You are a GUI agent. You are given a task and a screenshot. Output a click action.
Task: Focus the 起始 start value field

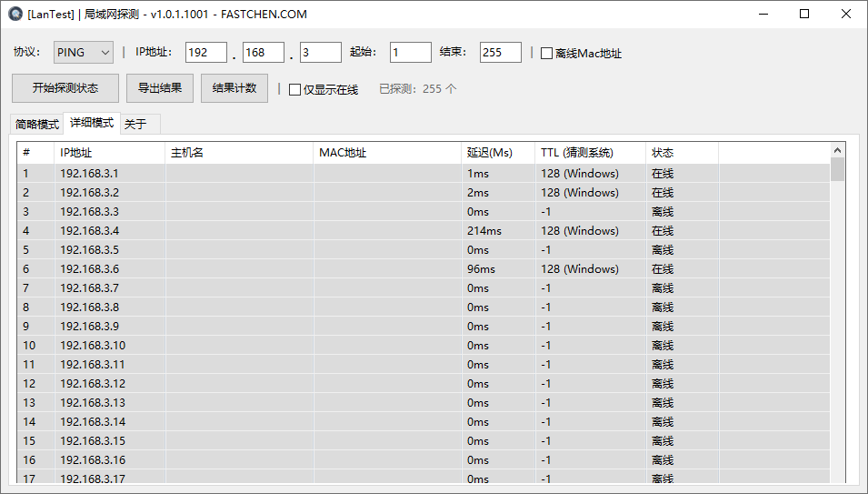(x=410, y=53)
